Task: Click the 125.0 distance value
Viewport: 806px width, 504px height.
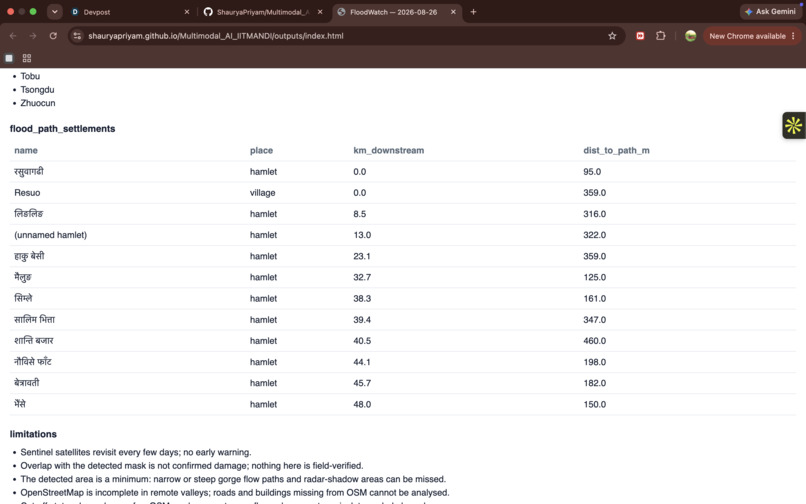Action: click(x=594, y=277)
